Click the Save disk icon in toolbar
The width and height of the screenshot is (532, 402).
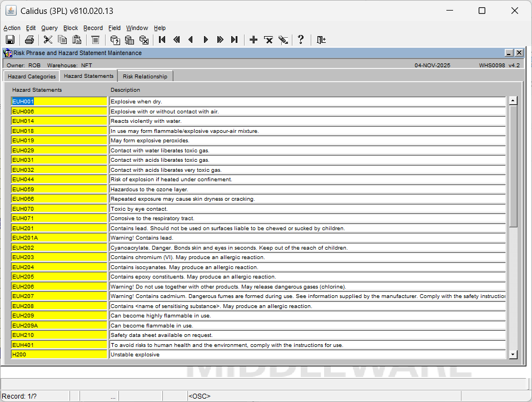coord(9,39)
